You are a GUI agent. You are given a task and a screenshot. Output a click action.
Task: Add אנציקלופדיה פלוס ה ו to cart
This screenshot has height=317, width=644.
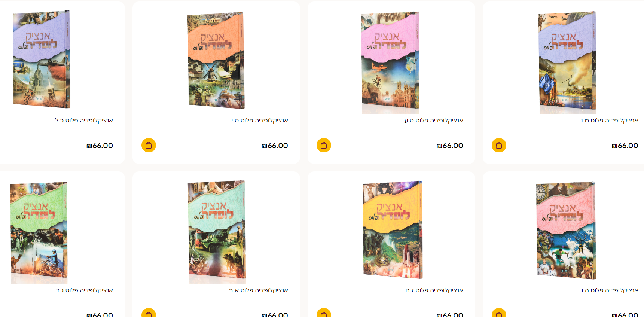[499, 313]
